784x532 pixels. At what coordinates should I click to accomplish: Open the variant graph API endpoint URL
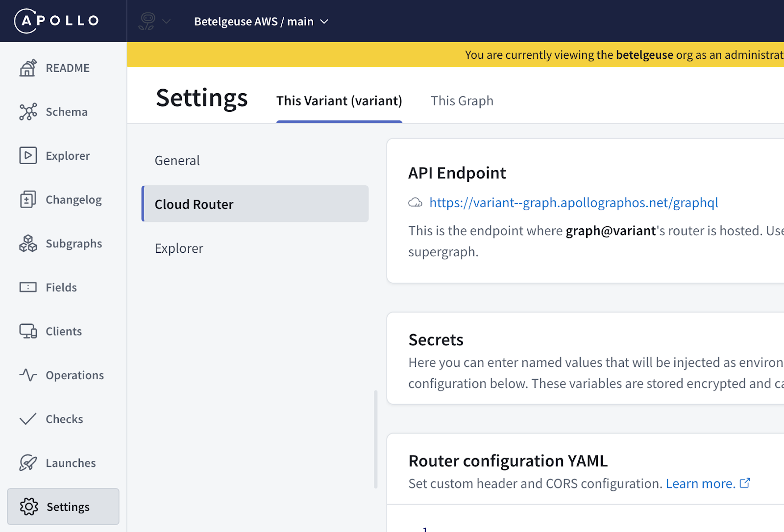pyautogui.click(x=574, y=203)
